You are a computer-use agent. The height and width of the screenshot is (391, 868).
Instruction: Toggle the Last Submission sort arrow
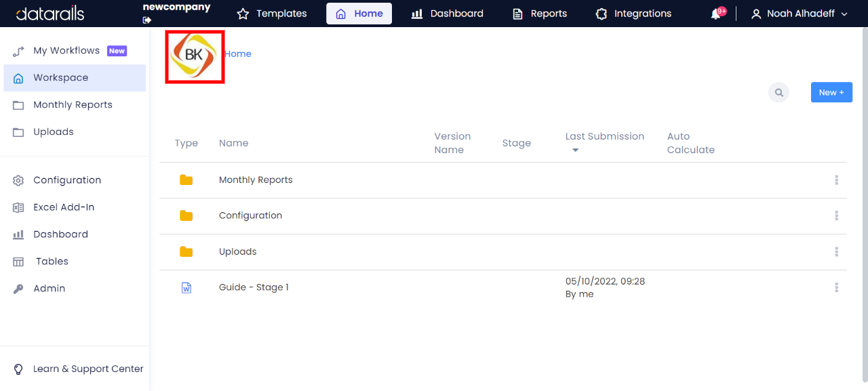click(575, 150)
